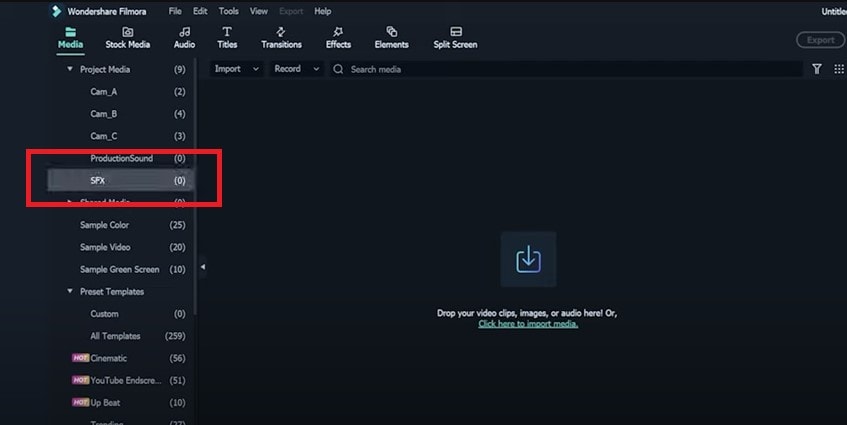The height and width of the screenshot is (425, 847).
Task: Select the SFX folder
Action: pos(120,180)
